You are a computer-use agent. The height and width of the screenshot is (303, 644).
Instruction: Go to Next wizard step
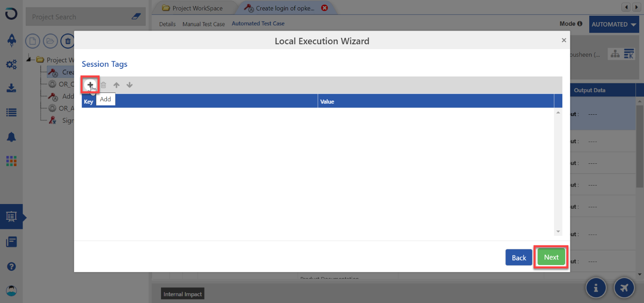pyautogui.click(x=551, y=257)
